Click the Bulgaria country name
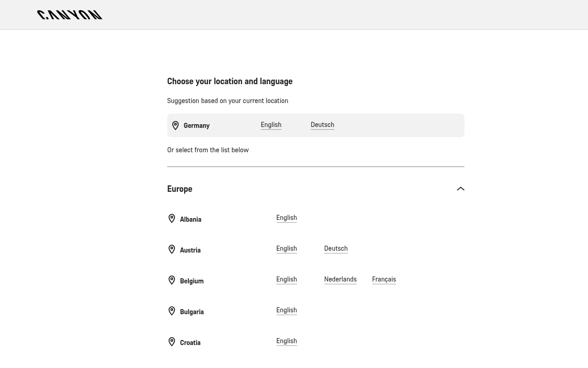Viewport: 588px width, 368px height. click(x=192, y=312)
